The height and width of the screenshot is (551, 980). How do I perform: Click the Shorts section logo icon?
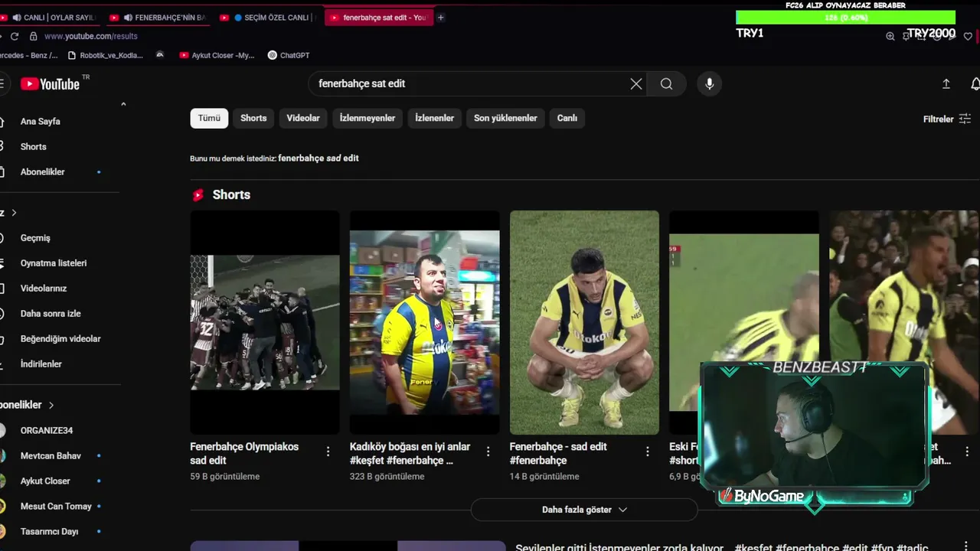click(x=198, y=195)
